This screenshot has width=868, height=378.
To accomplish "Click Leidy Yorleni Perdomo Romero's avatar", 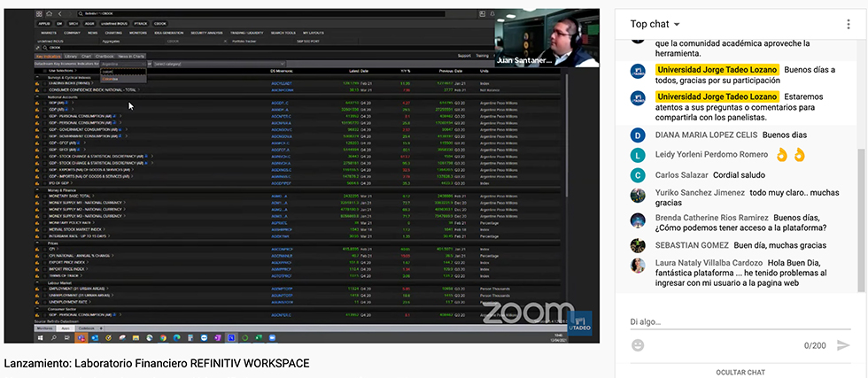I will pyautogui.click(x=637, y=155).
